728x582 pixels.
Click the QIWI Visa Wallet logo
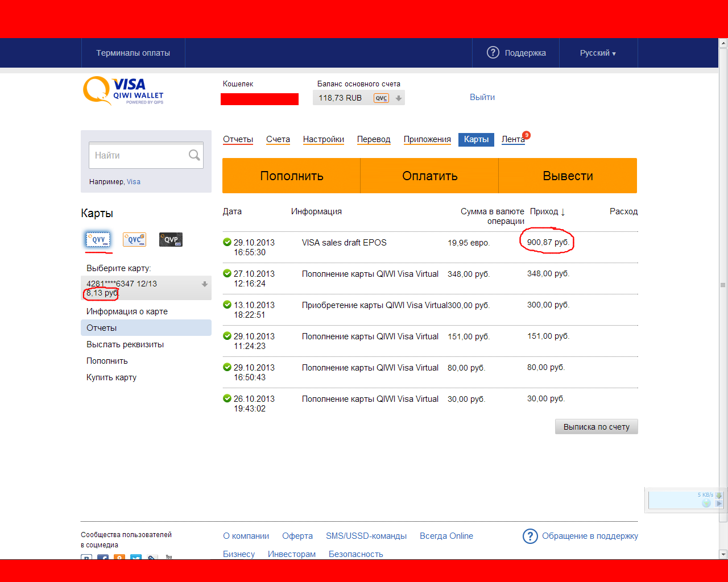coord(123,91)
